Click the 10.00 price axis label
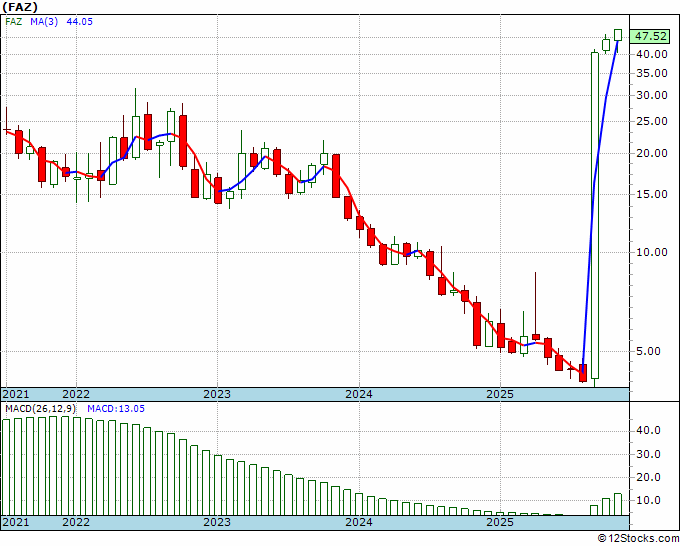 [651, 252]
